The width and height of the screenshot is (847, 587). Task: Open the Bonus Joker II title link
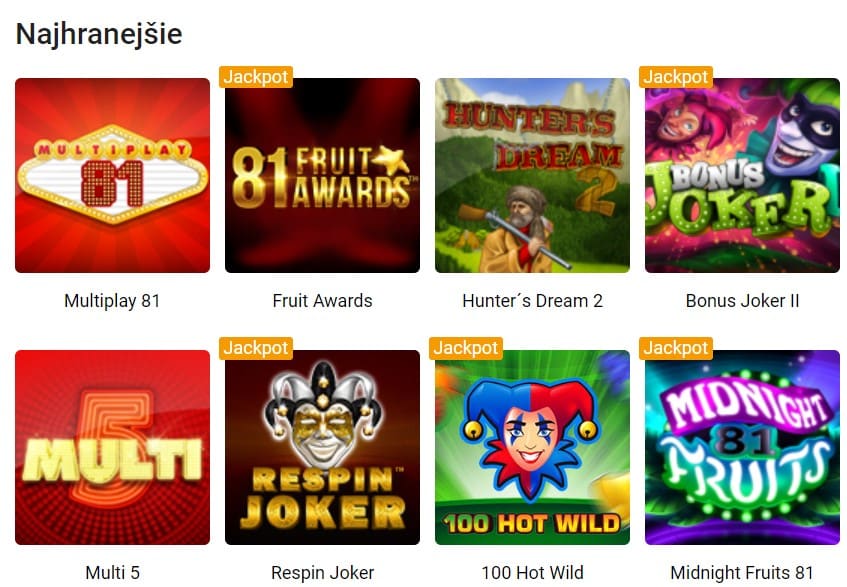click(x=742, y=301)
